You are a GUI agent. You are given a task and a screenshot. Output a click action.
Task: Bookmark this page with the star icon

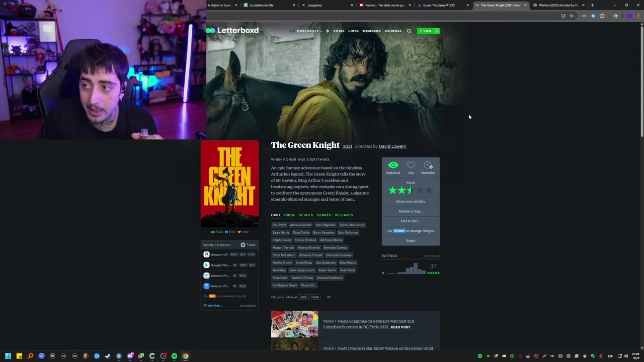572,16
